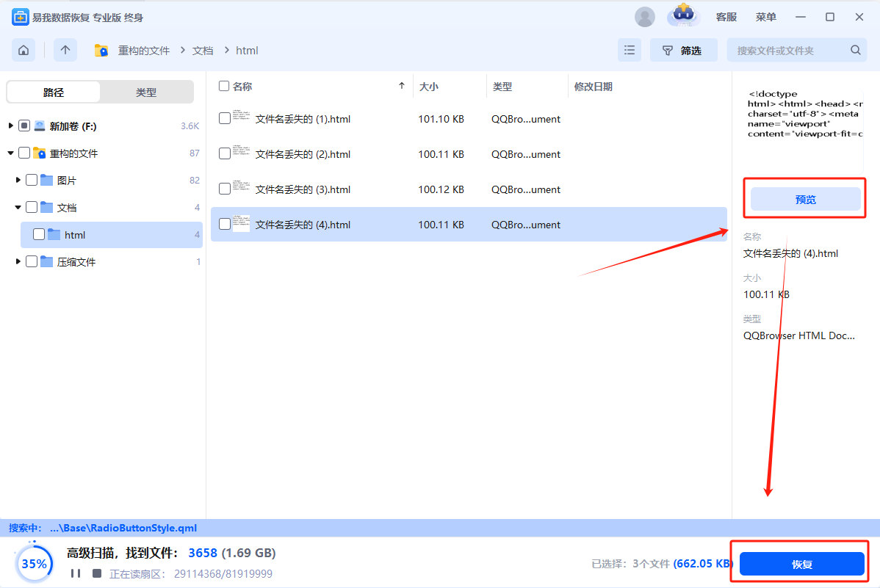Screen dimensions: 880x588
Task: Maximize the recovery window
Action: 830,18
